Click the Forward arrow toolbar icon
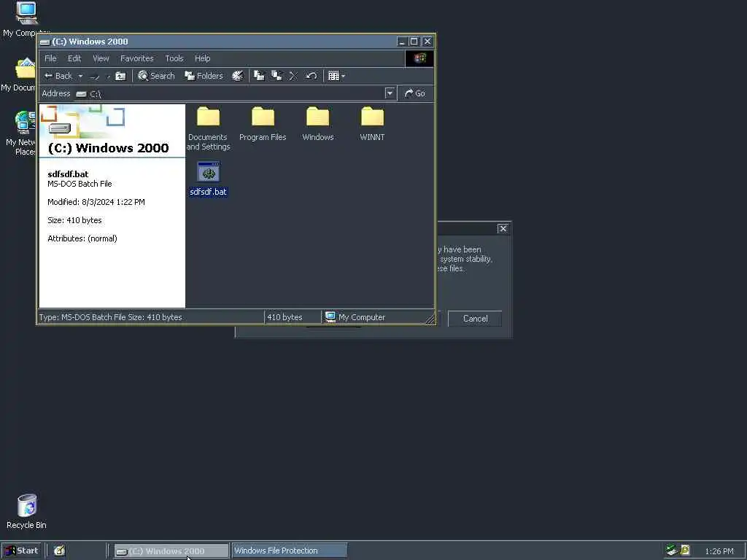This screenshot has height=560, width=747. point(96,76)
